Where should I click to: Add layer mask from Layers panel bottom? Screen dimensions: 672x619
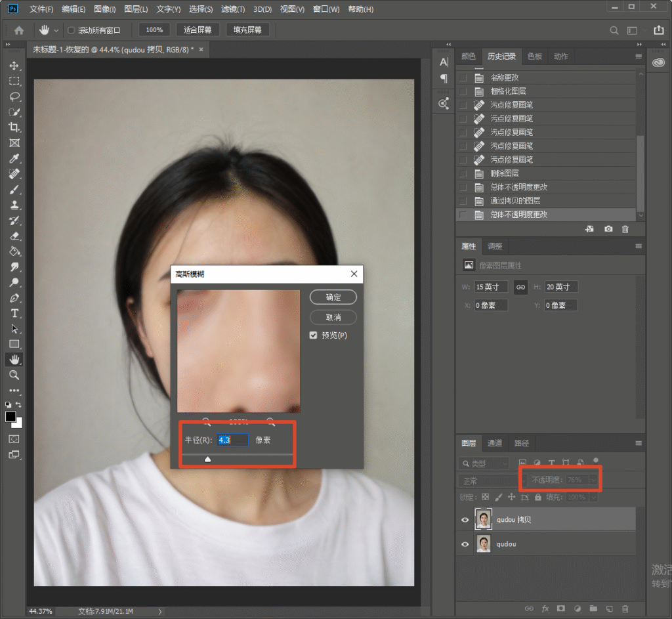(560, 608)
